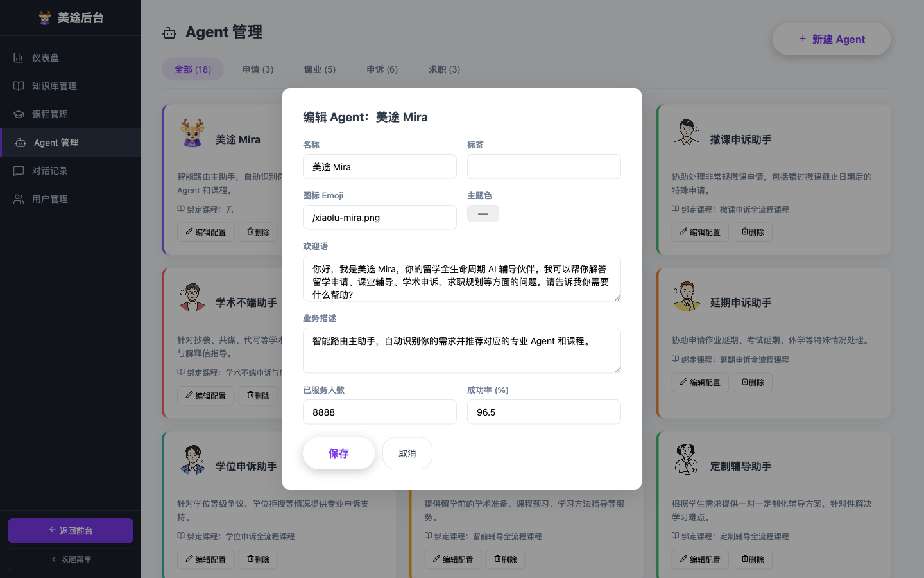This screenshot has height=578, width=924.
Task: Click 绑定课程：留前辅导全流程课程 text
Action: coord(483,536)
